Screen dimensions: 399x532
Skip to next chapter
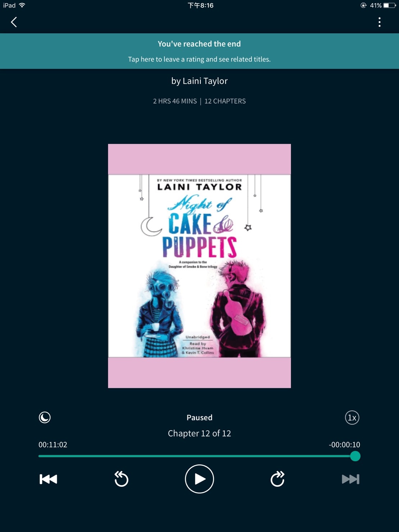click(350, 479)
